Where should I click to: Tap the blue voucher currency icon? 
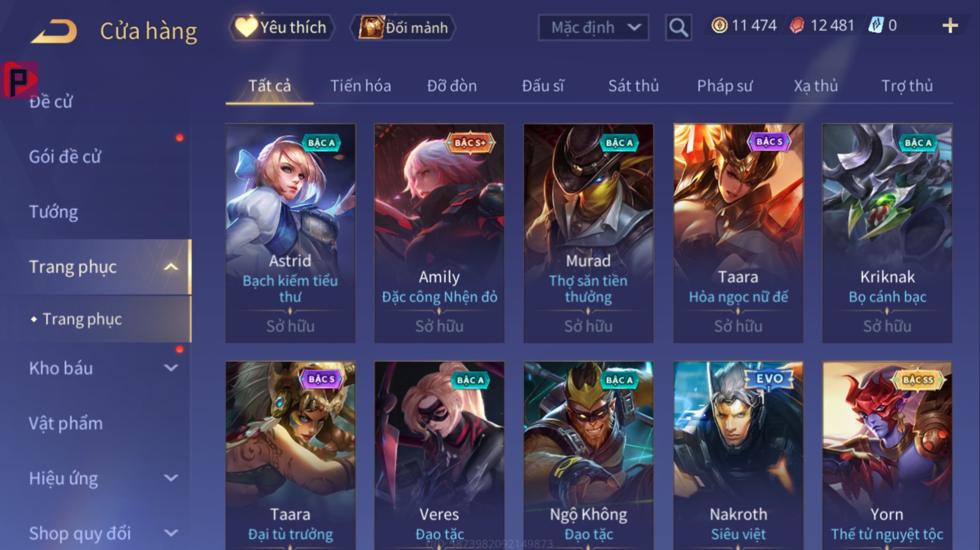pyautogui.click(x=876, y=25)
